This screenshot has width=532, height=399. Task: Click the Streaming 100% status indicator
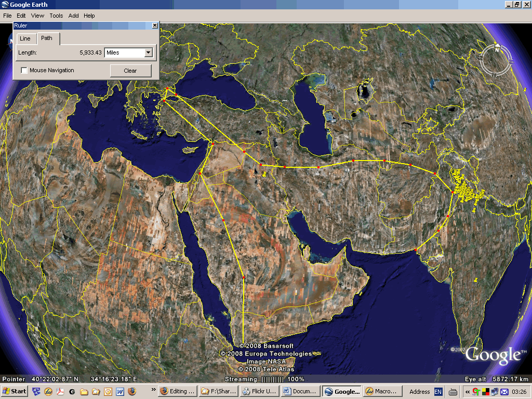click(264, 379)
